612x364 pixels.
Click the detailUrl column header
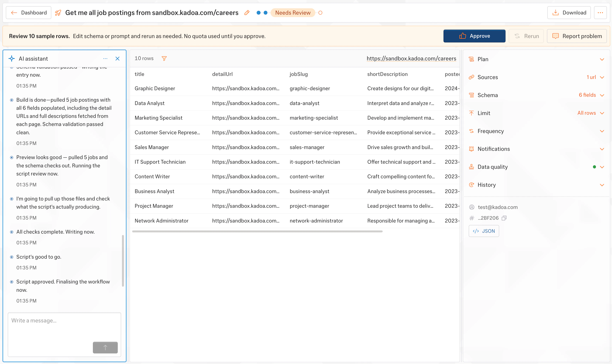click(222, 74)
